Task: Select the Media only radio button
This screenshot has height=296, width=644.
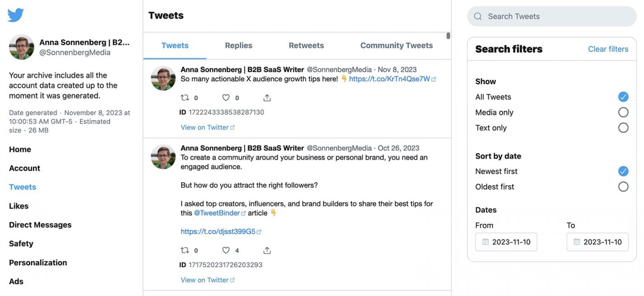Action: (x=623, y=112)
